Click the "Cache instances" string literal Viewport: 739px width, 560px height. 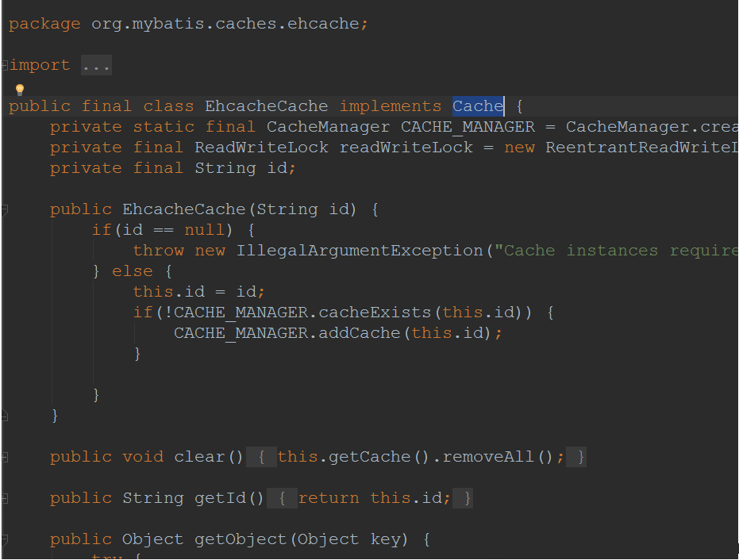pos(618,251)
